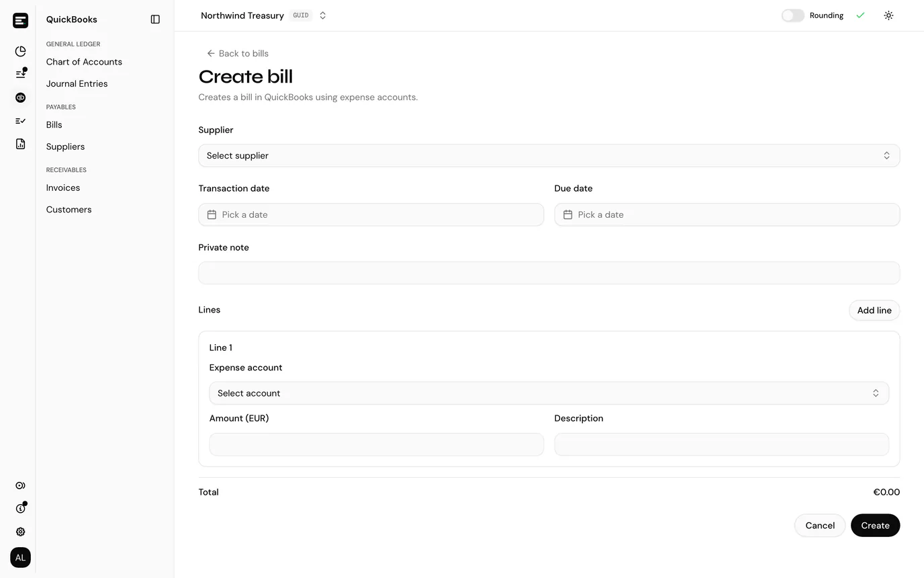Open the Due date picker field
The height and width of the screenshot is (578, 924).
pyautogui.click(x=727, y=214)
